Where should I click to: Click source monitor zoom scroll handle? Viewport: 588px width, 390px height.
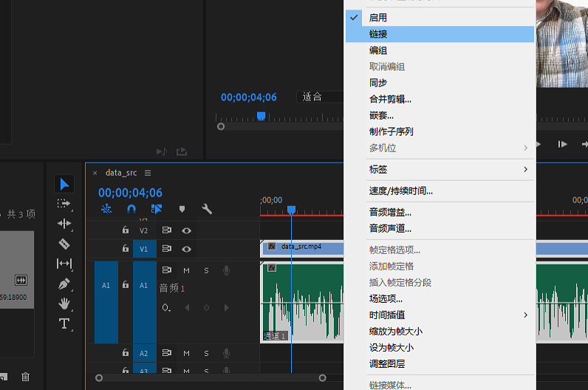(x=221, y=127)
